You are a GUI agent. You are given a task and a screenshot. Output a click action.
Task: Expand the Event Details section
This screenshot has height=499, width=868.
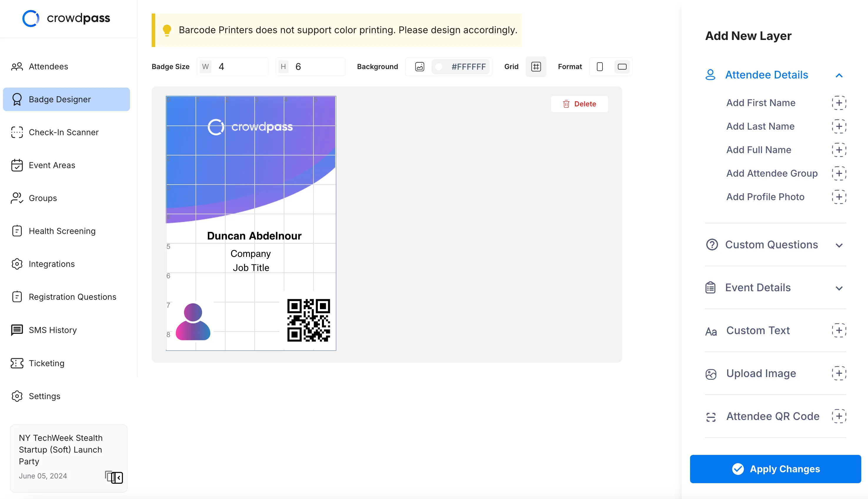coord(839,288)
